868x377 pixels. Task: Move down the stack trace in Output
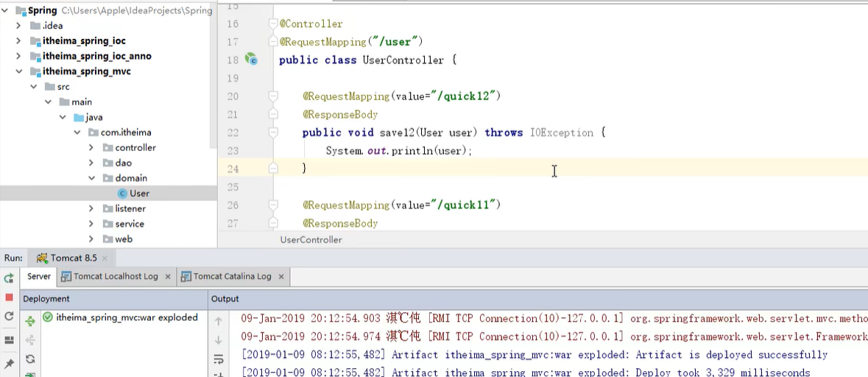click(218, 340)
